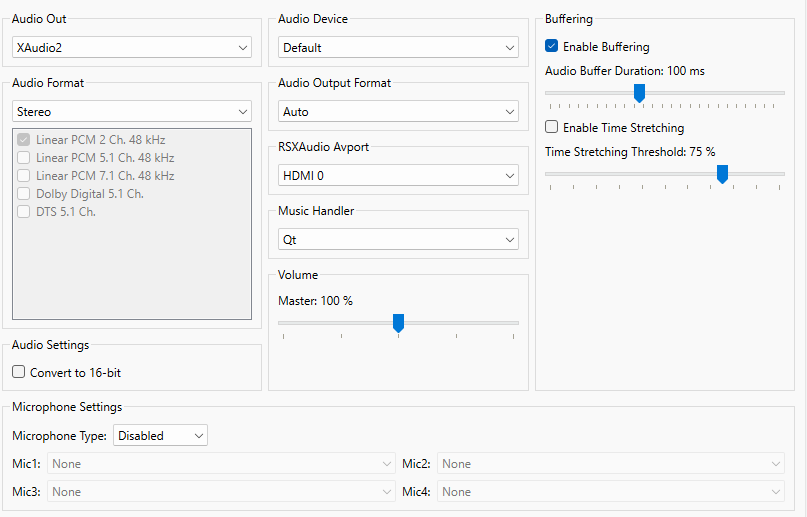Check the Convert to 16-bit option
This screenshot has height=517, width=807.
19,372
